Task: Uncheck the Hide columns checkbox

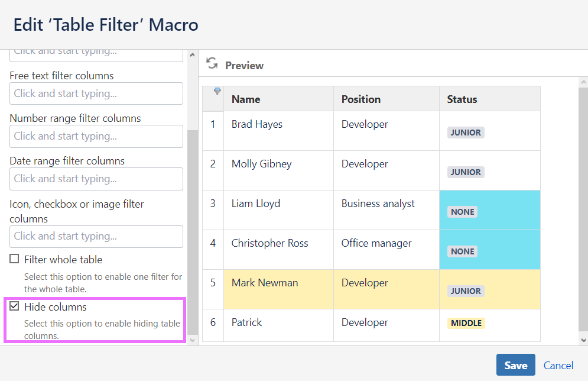Action: 14,306
